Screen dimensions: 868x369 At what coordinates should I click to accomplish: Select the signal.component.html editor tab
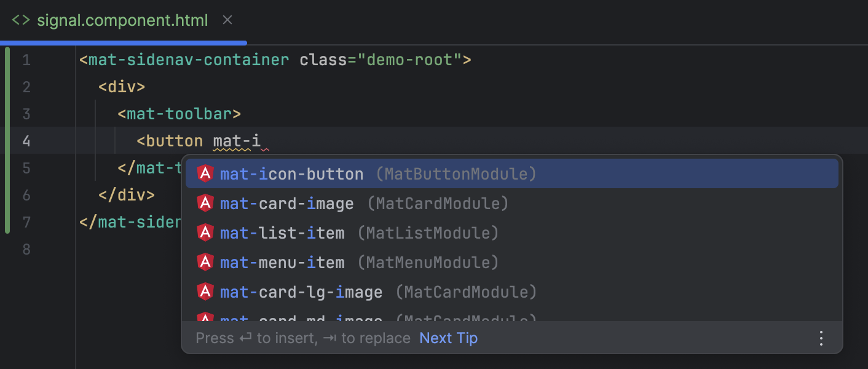123,20
